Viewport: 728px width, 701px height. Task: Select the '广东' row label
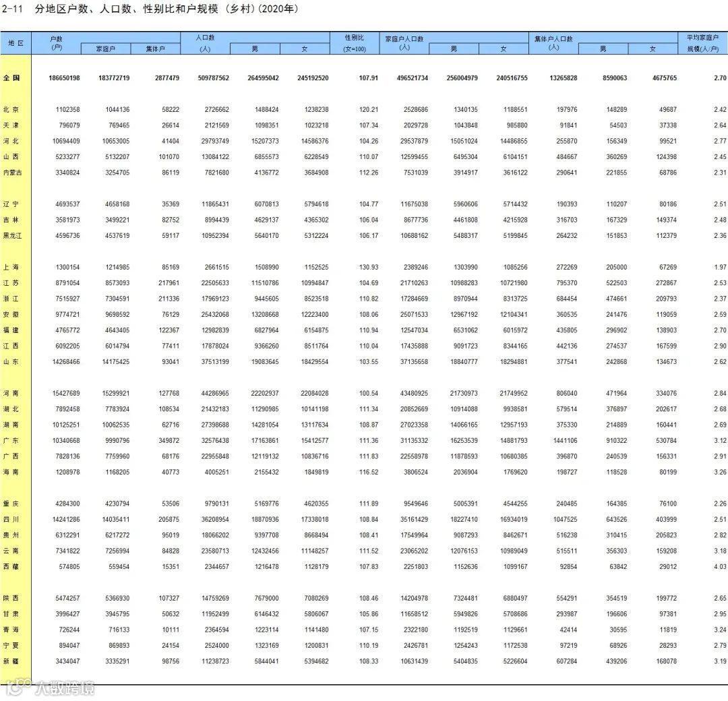(11, 441)
